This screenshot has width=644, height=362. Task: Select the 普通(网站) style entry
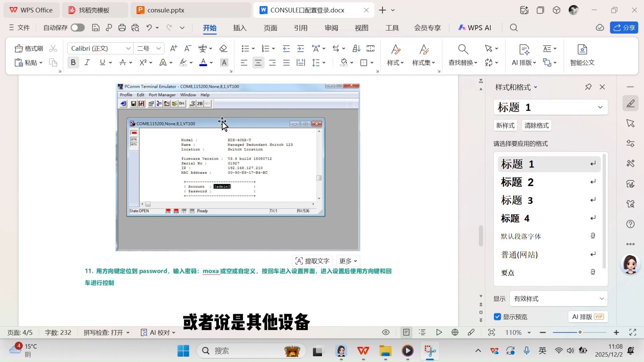point(549,255)
